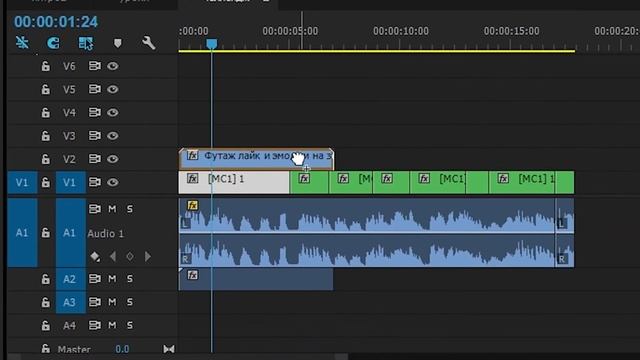Select the blue playhead marker on ruler
This screenshot has width=640, height=360.
pos(211,44)
